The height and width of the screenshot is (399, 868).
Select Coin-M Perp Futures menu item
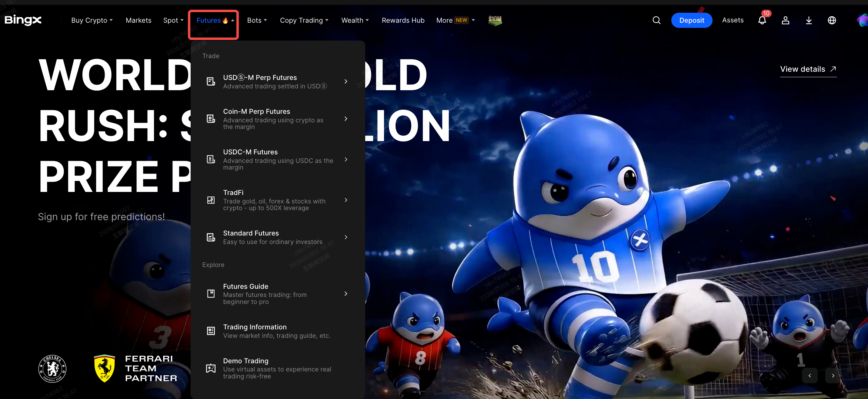coord(278,119)
